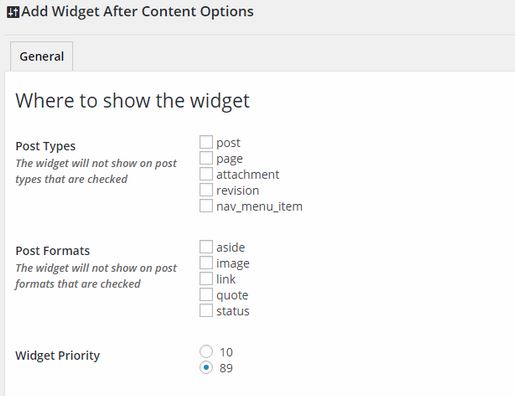Check the aside post format
Viewport: 515px width, 396px height.
coord(206,247)
